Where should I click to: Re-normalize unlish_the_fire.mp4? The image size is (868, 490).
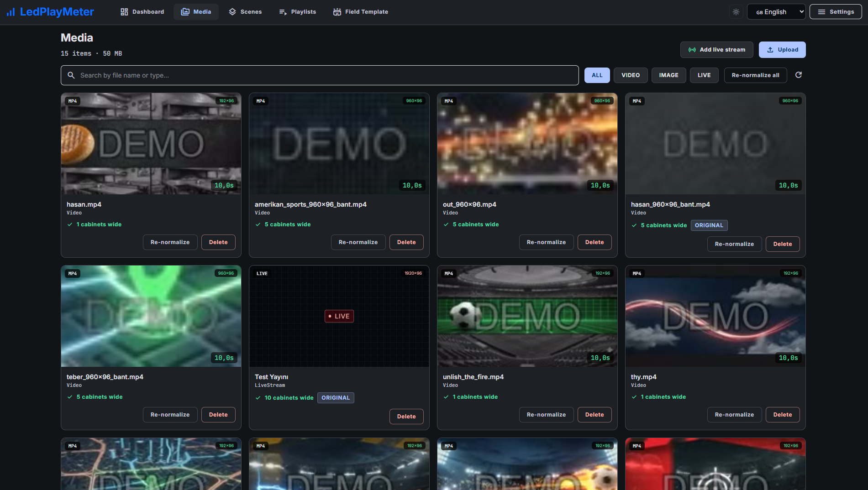point(546,415)
